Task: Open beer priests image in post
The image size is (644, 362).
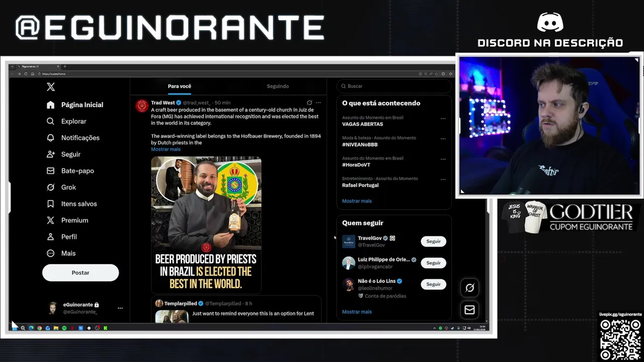Action: (x=206, y=225)
